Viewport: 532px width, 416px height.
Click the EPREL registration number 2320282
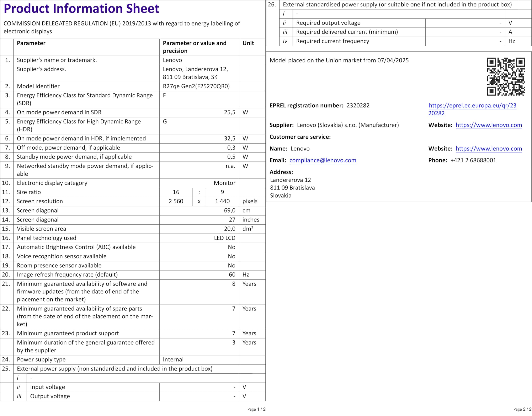[x=358, y=106]
